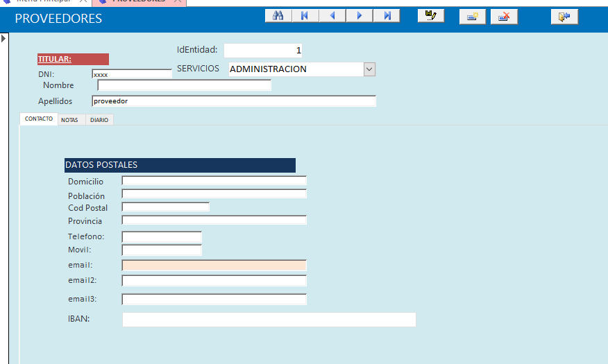Click the binoculars find record icon

coord(278,16)
